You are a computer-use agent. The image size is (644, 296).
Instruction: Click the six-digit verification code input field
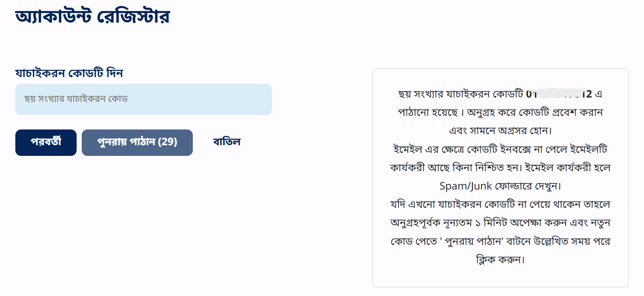(x=143, y=99)
